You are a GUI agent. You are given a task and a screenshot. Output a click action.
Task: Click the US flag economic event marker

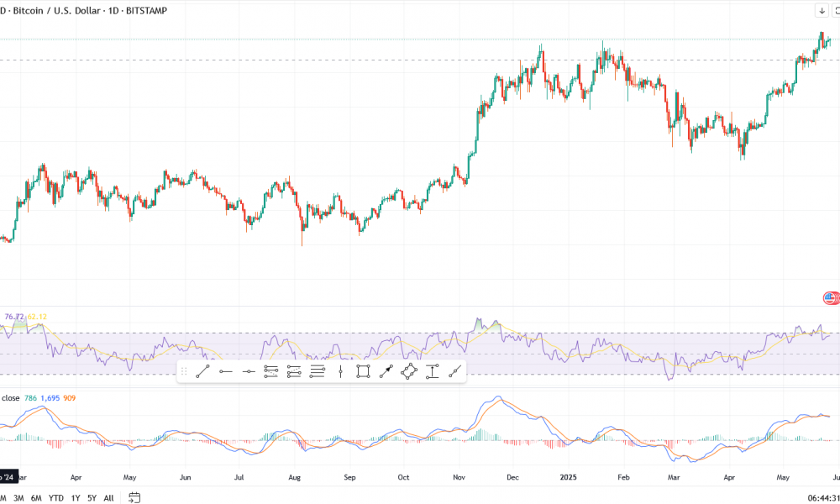pyautogui.click(x=829, y=298)
